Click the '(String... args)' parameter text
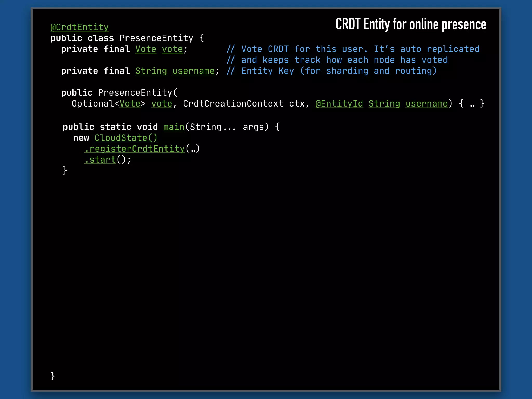532x399 pixels. pos(227,127)
